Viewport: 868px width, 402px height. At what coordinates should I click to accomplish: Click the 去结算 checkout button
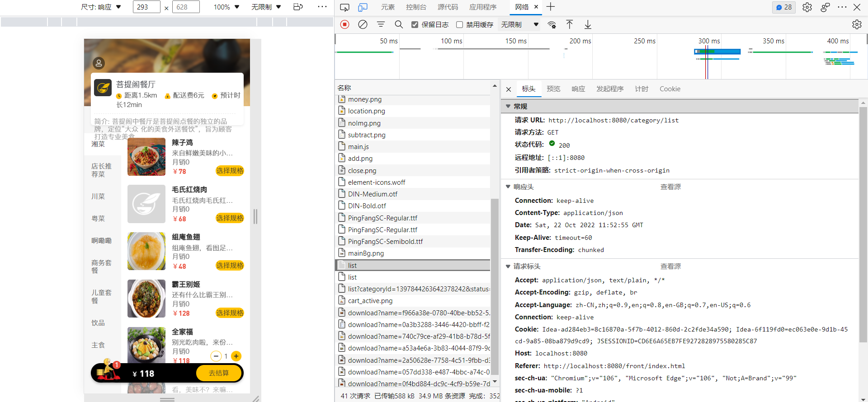click(x=219, y=373)
